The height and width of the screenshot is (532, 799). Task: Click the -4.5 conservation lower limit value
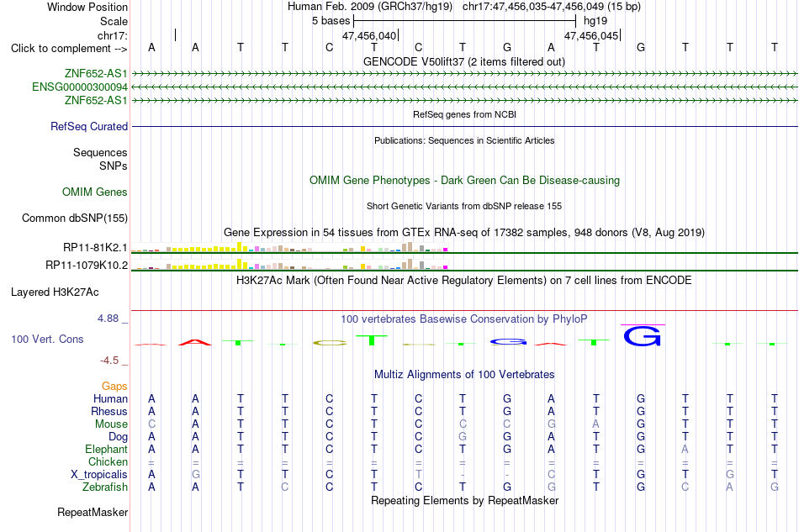[x=109, y=361]
